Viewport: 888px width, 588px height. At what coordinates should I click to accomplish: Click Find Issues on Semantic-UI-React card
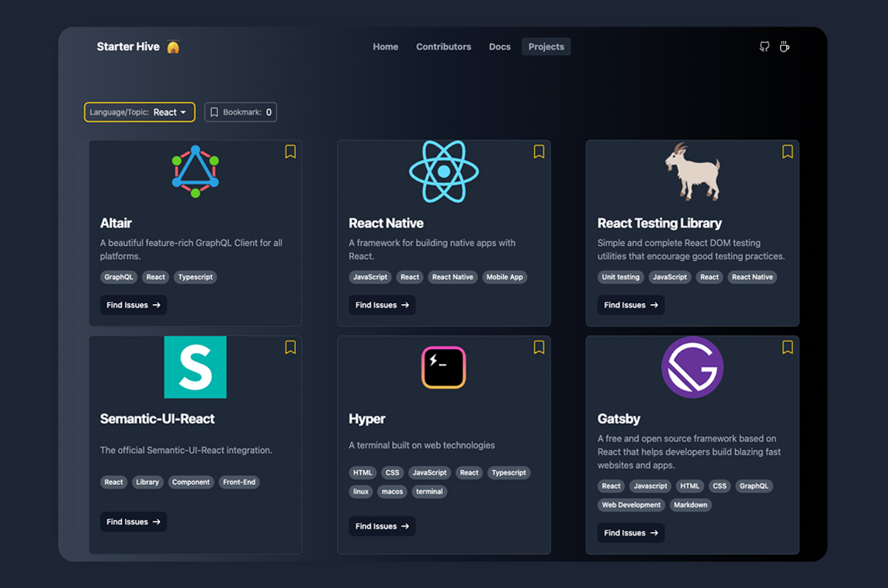click(133, 522)
